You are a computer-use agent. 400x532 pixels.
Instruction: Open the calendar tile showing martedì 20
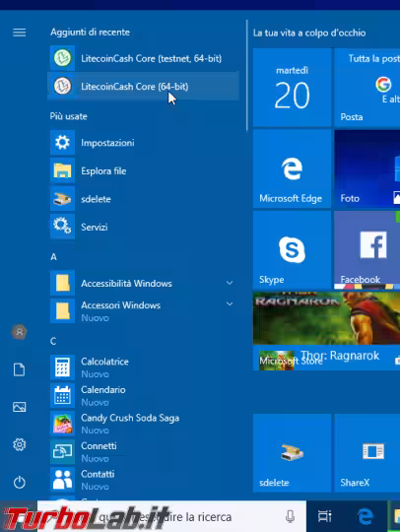tap(292, 88)
